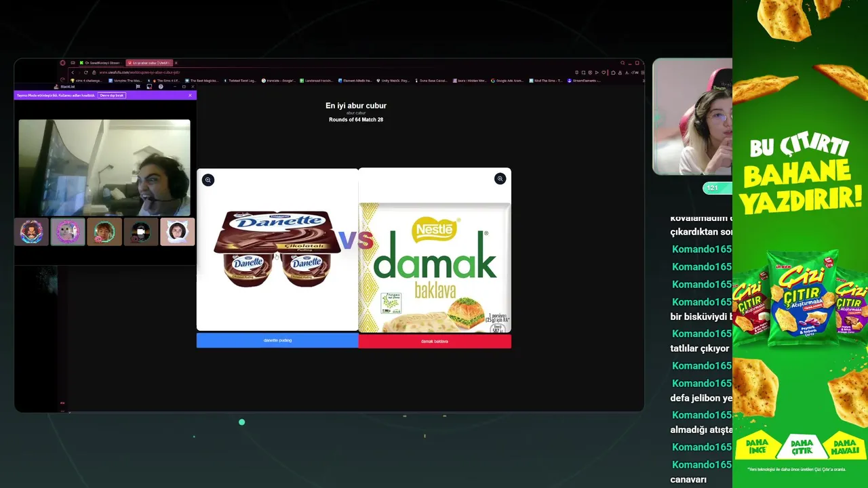The height and width of the screenshot is (488, 868).
Task: Open 'translate - Google' bookmark
Action: tap(279, 81)
